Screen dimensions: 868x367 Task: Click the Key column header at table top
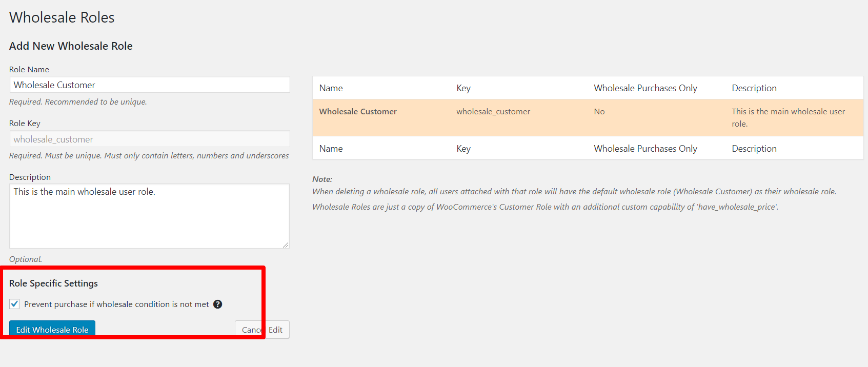point(463,88)
